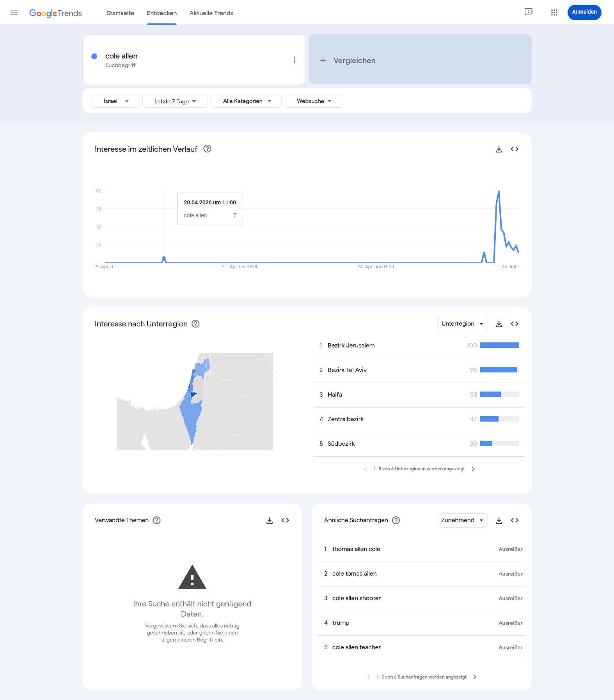Click the Suchbegriff label under cole allen
The height and width of the screenshot is (700, 614).
(121, 65)
